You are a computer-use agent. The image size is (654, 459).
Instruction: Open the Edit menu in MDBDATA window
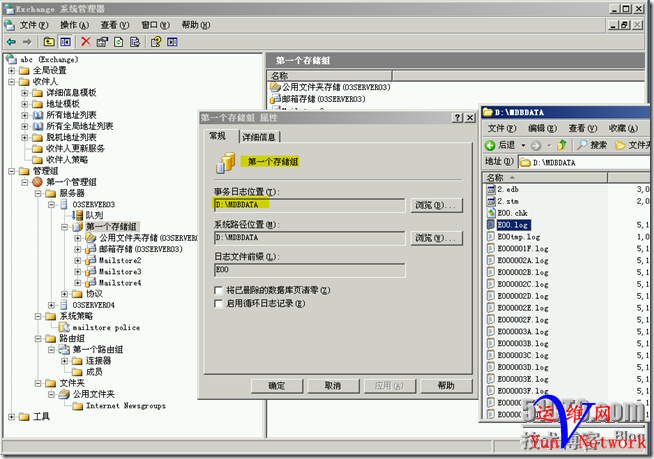(x=542, y=128)
